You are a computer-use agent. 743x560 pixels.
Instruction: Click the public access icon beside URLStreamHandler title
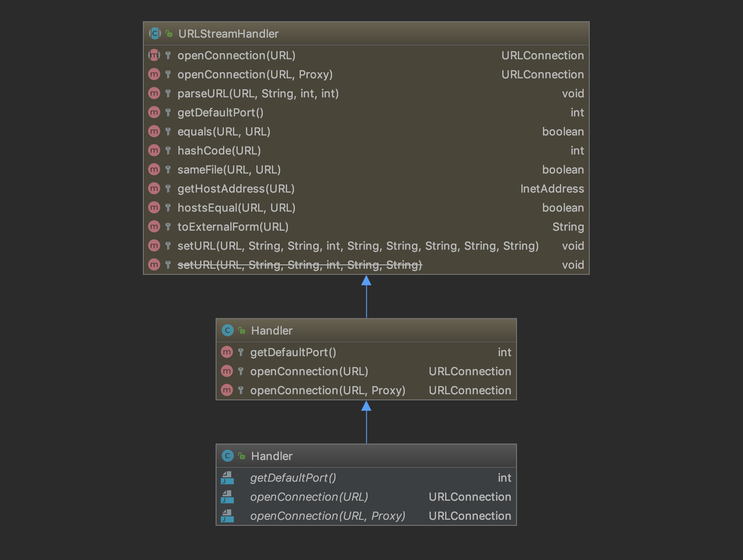169,33
